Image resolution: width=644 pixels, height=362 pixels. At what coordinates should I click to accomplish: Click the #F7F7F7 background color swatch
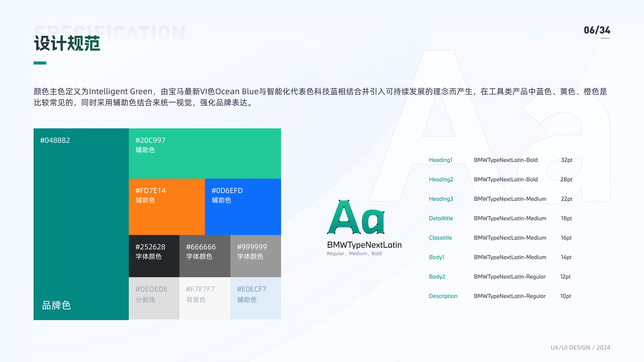click(x=205, y=298)
